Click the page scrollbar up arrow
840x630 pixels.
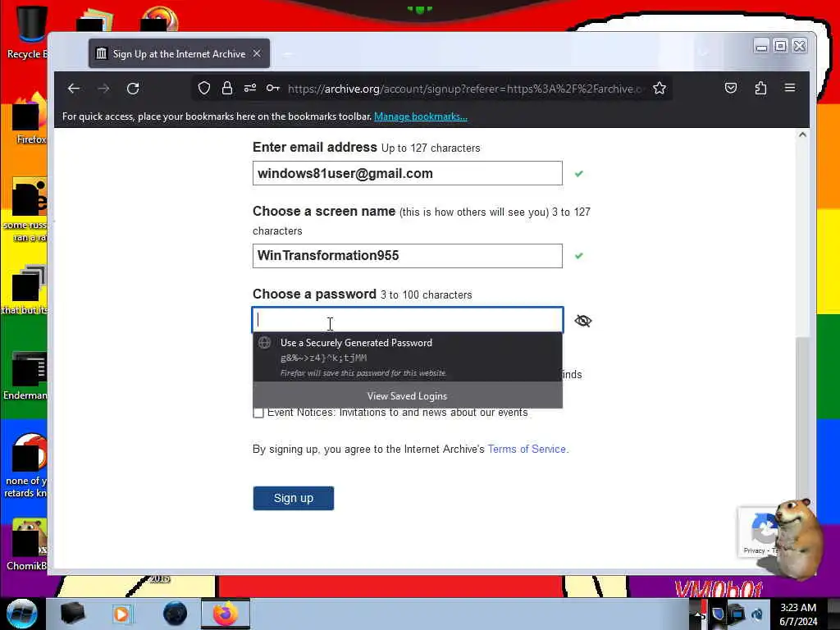[x=802, y=135]
